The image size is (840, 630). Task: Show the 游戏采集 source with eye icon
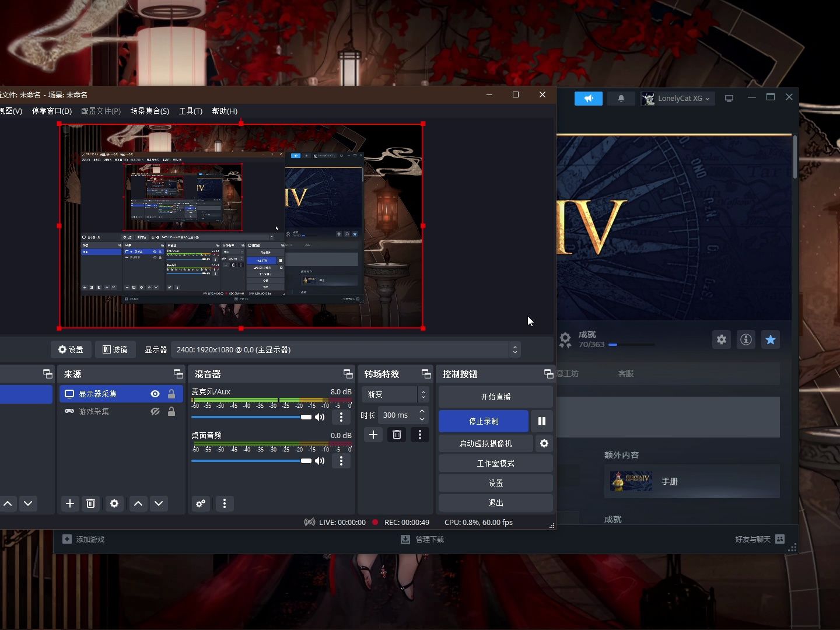(x=155, y=411)
